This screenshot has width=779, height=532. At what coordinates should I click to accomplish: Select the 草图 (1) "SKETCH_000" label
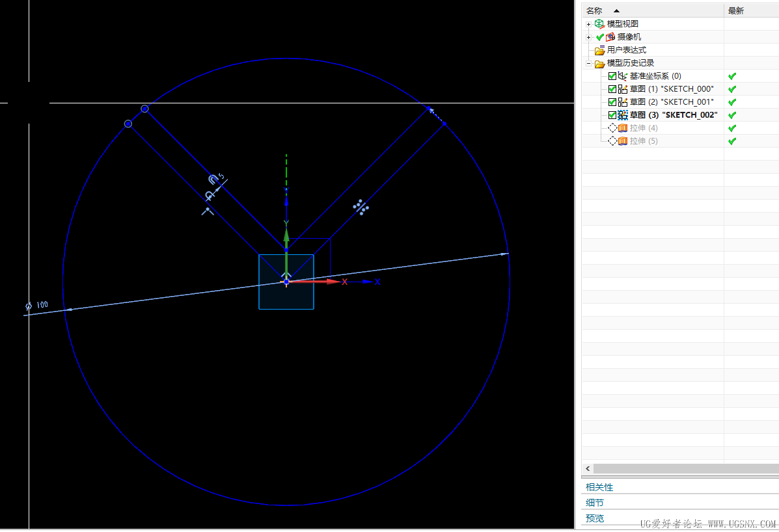click(672, 89)
